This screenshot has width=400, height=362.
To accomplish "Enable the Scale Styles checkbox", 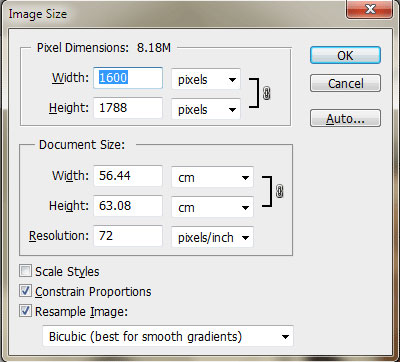I will click(x=25, y=271).
